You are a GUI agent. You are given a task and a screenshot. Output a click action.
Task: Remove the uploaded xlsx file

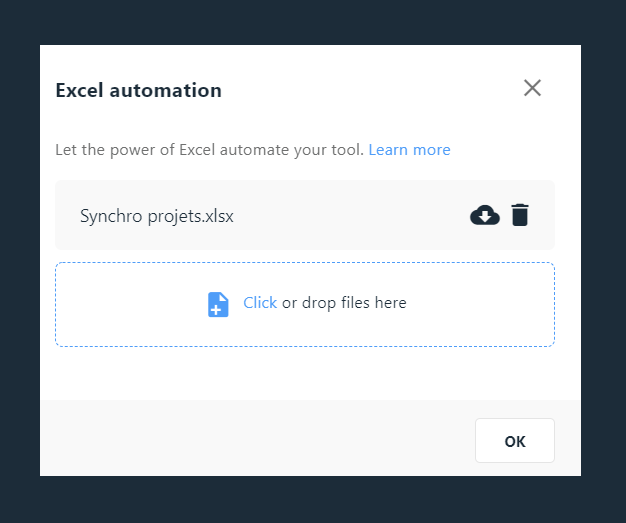[520, 215]
